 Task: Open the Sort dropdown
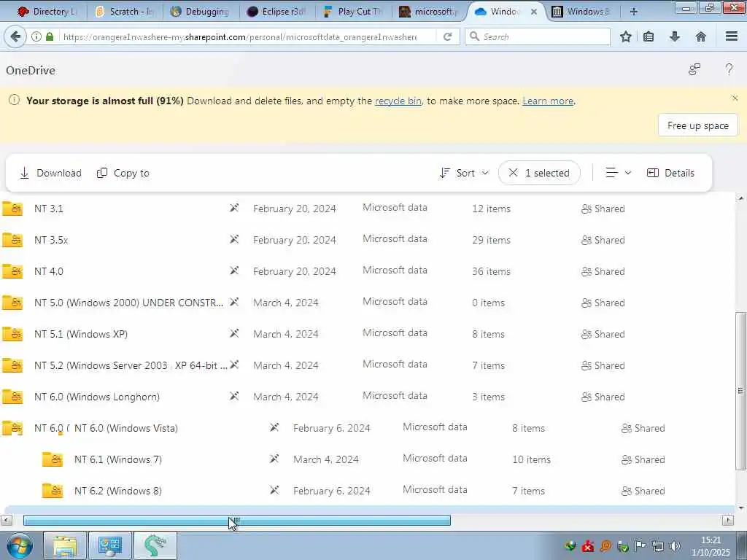463,173
